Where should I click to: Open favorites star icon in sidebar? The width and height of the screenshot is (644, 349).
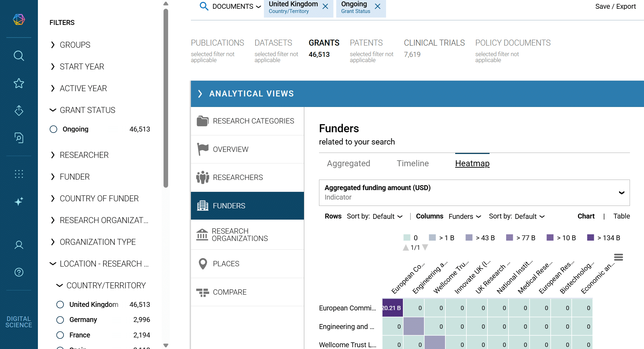tap(19, 83)
